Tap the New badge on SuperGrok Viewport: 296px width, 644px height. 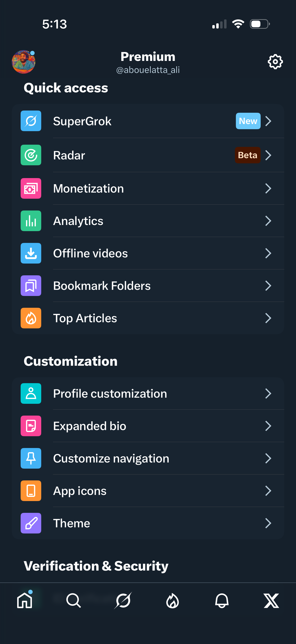click(x=248, y=121)
